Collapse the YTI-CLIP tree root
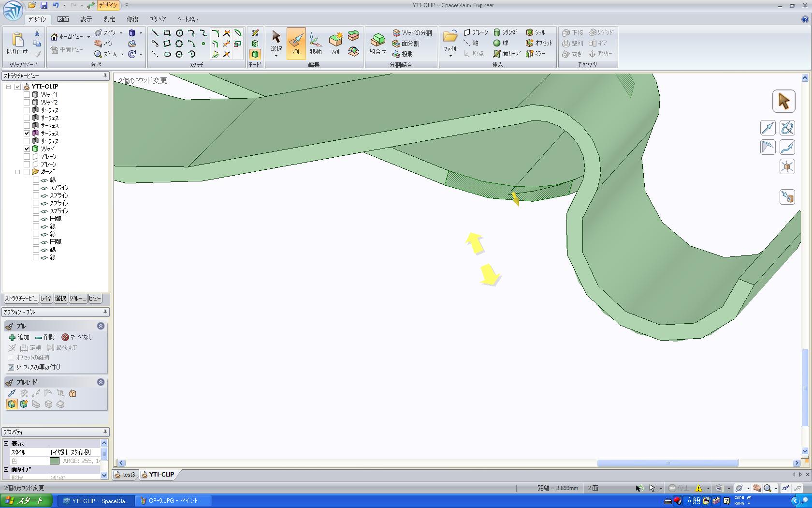The height and width of the screenshot is (508, 812). point(8,87)
